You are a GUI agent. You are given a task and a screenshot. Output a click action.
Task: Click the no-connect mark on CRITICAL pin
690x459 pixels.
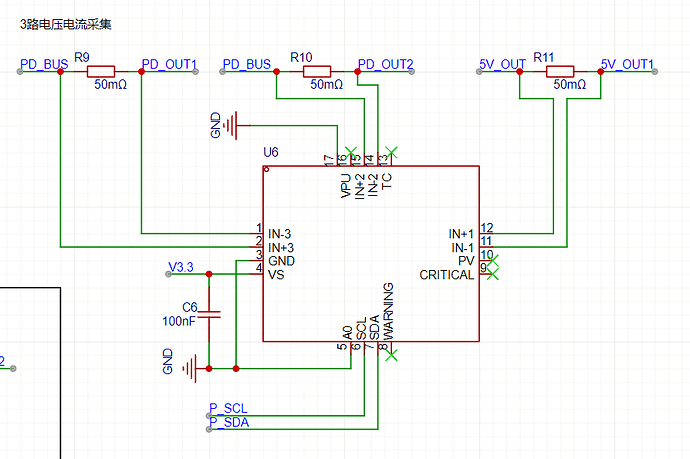click(491, 275)
